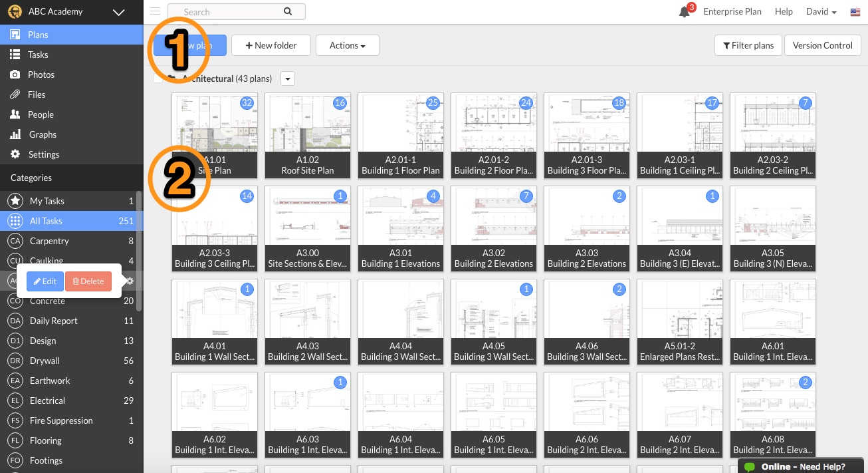Open the David user menu
The width and height of the screenshot is (868, 473).
(821, 12)
